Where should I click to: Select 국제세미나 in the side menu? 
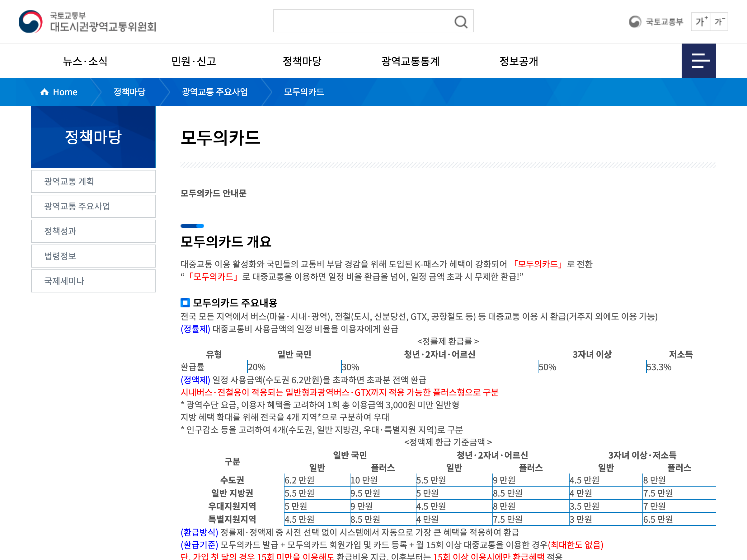coord(93,281)
